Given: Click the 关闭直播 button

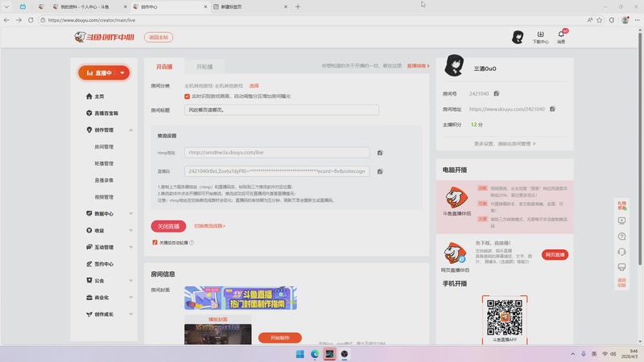Looking at the screenshot, I should tap(168, 226).
